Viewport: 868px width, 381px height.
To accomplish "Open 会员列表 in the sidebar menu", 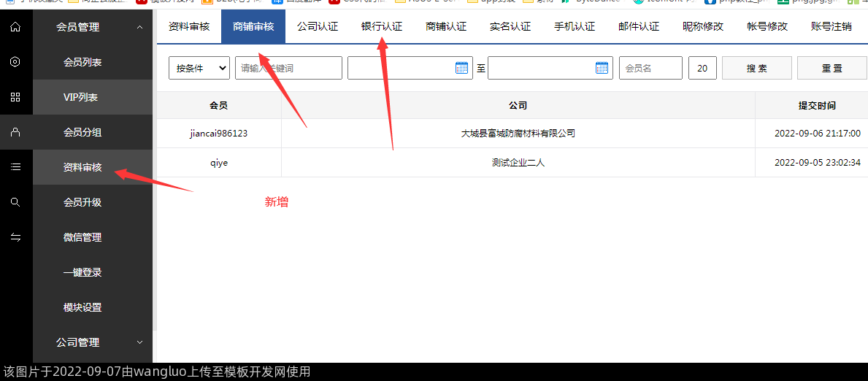I will pyautogui.click(x=82, y=62).
